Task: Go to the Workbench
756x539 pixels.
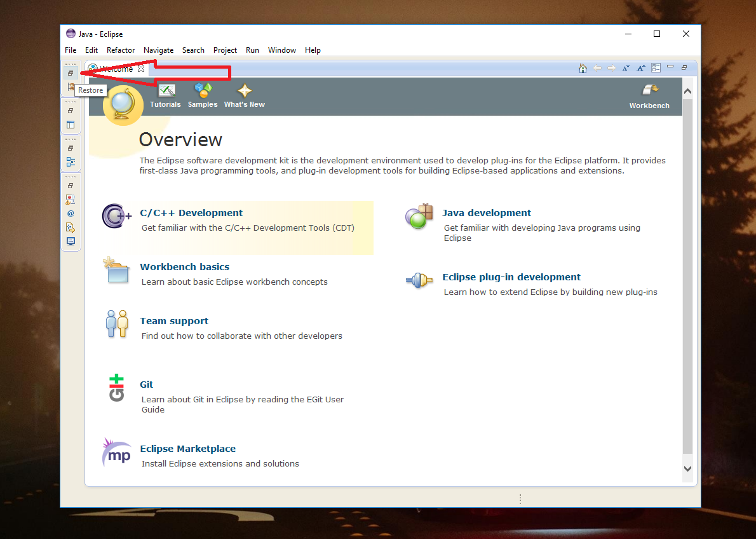Action: [649, 97]
